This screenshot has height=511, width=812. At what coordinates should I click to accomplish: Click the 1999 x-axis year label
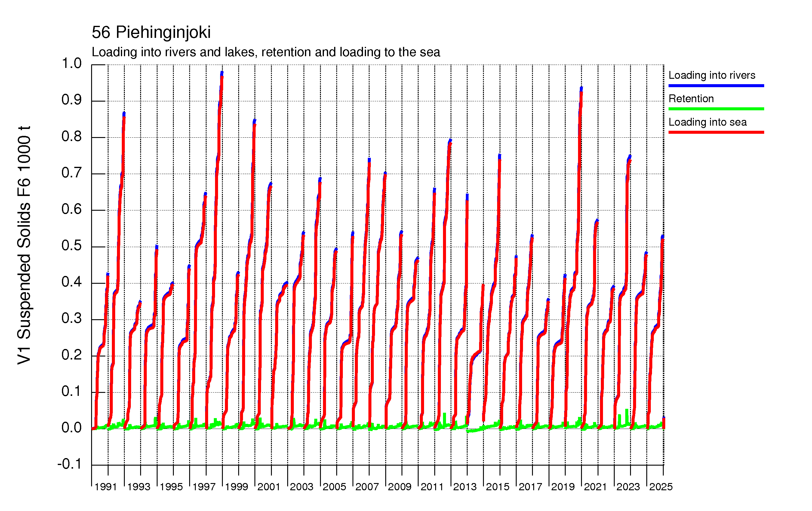(x=236, y=487)
